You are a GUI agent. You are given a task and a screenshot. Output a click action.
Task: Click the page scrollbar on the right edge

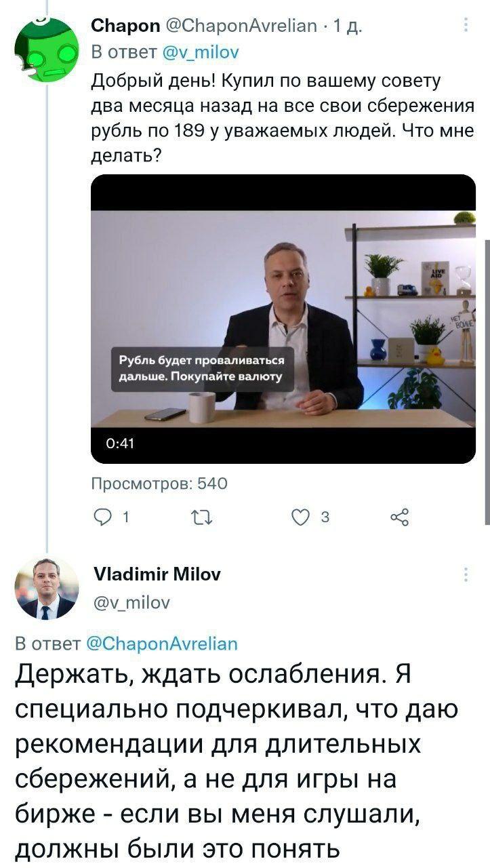click(x=487, y=380)
